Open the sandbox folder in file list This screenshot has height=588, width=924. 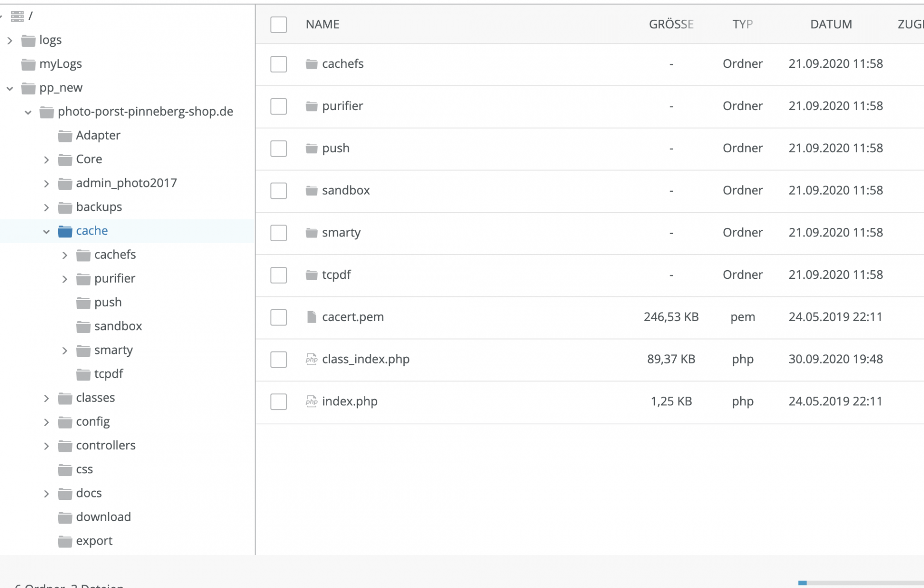pos(346,191)
